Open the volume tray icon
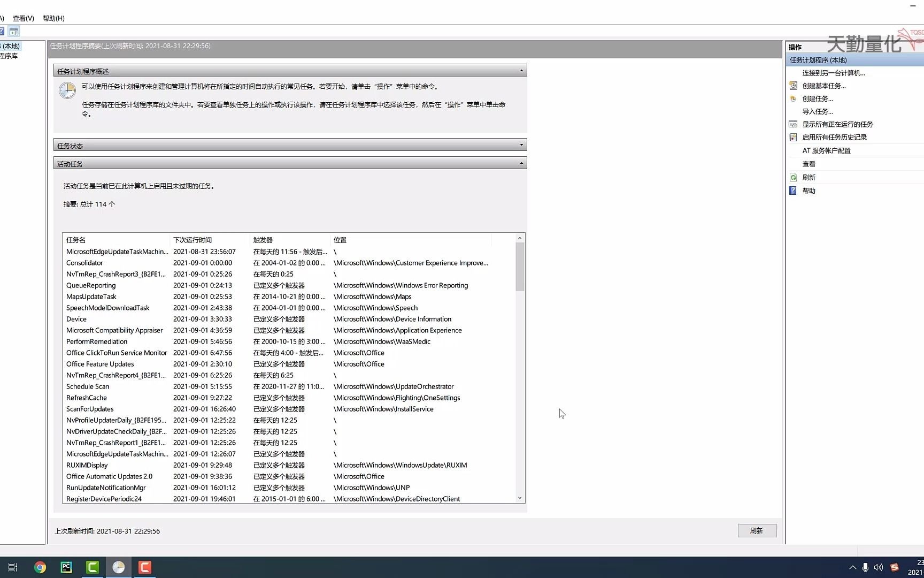This screenshot has width=924, height=578. pos(879,567)
